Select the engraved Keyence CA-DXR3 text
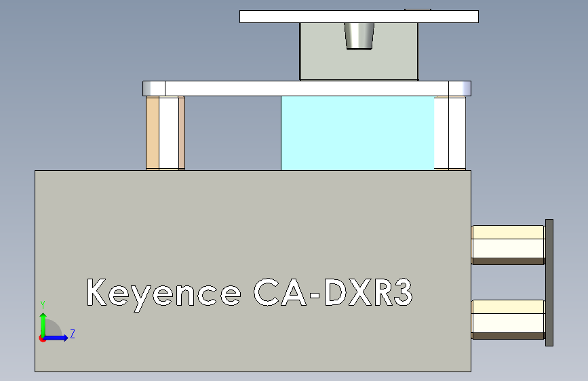This screenshot has width=588, height=381. (x=250, y=294)
